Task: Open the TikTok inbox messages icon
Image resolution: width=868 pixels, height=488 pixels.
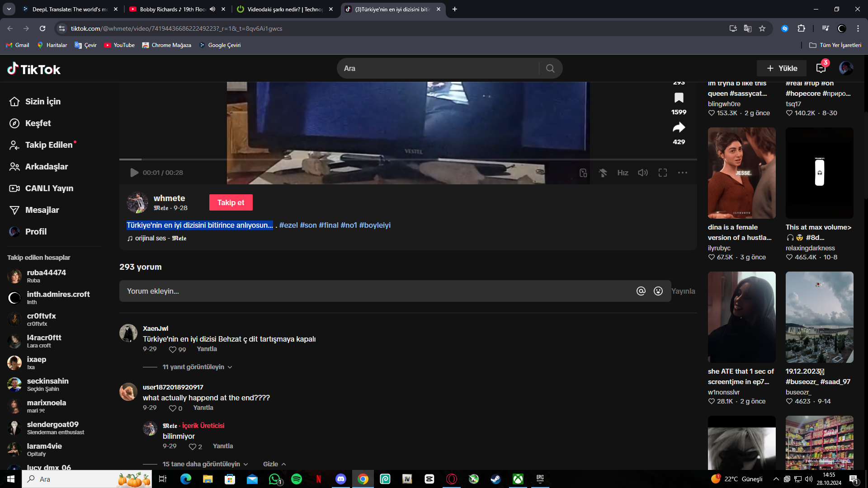Action: tap(821, 68)
